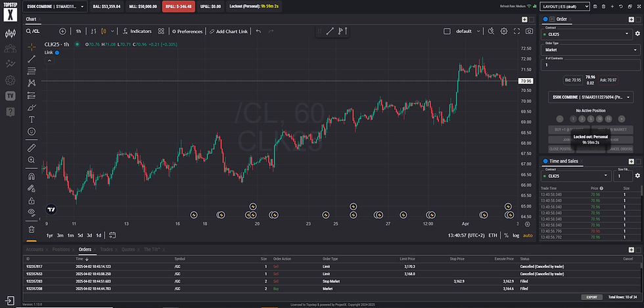Click Add Chart Link

[229, 32]
